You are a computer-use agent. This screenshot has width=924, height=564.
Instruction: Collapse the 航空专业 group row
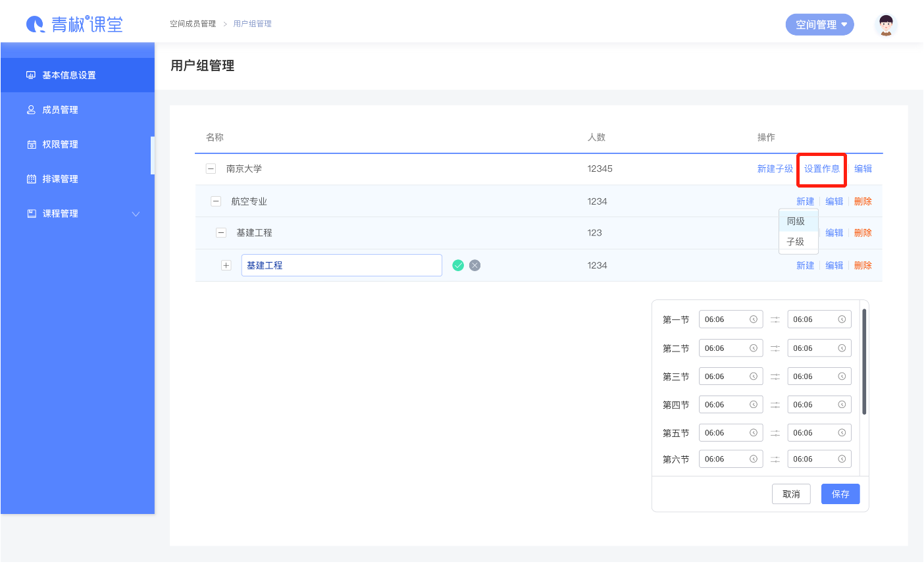pyautogui.click(x=216, y=201)
